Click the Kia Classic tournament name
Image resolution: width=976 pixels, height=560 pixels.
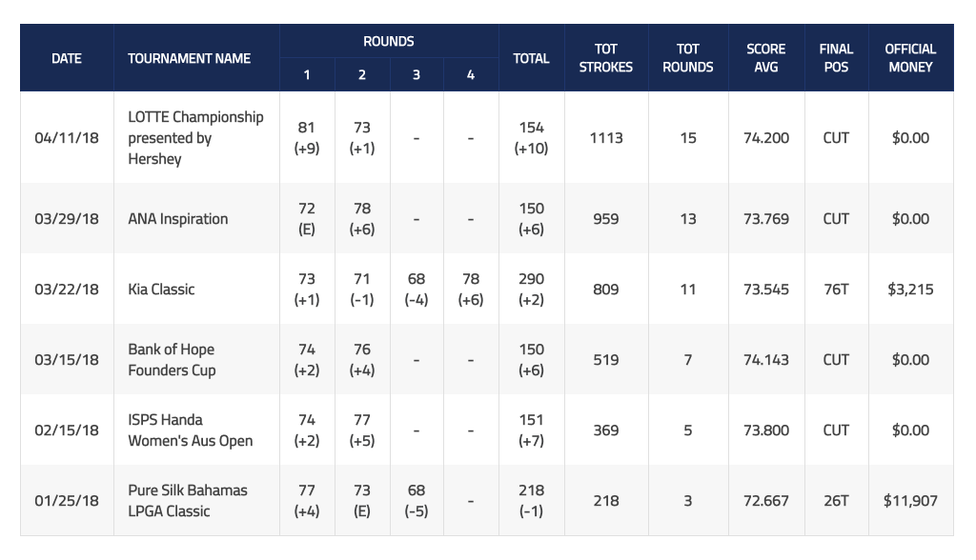(161, 290)
